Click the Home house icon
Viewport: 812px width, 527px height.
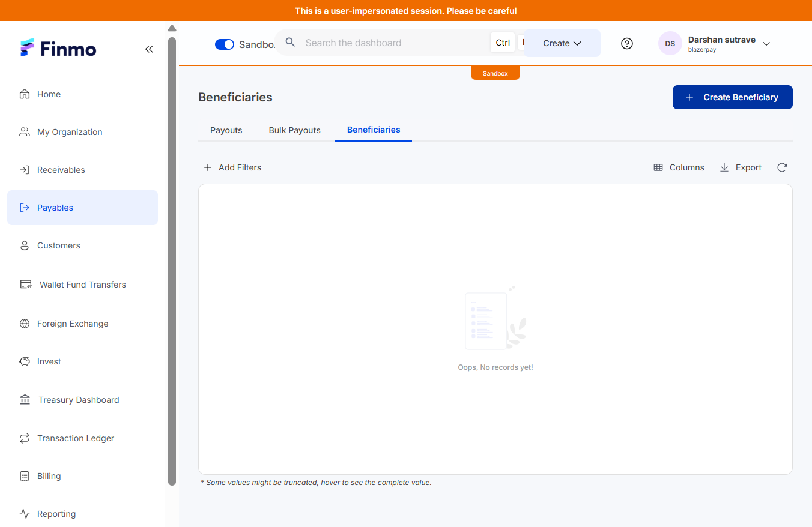point(25,94)
